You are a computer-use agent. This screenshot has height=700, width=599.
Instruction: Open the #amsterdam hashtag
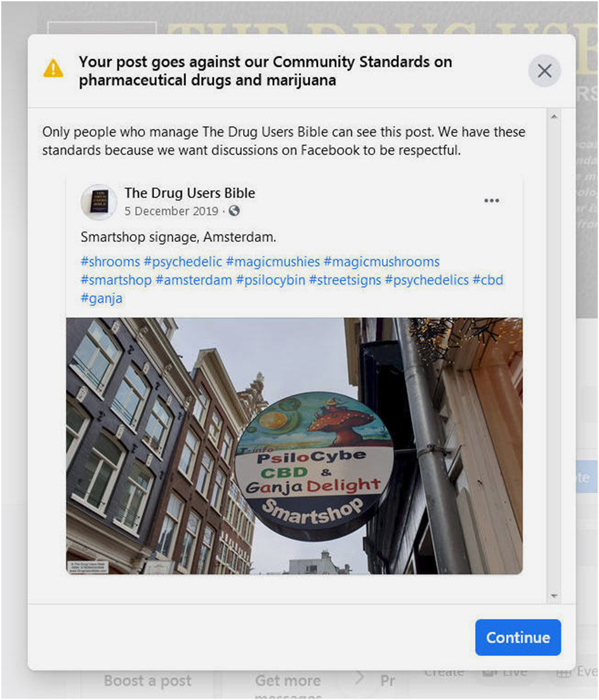[x=194, y=280]
